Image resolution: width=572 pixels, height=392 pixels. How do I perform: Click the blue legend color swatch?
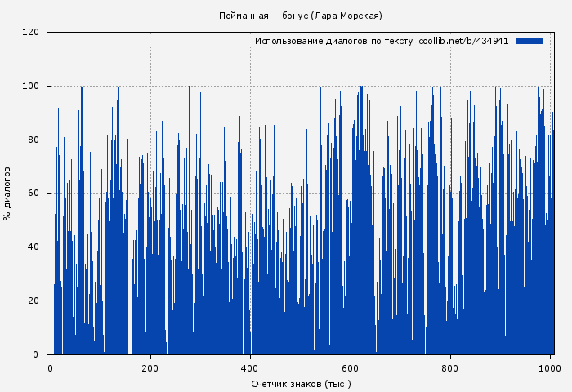pyautogui.click(x=530, y=41)
